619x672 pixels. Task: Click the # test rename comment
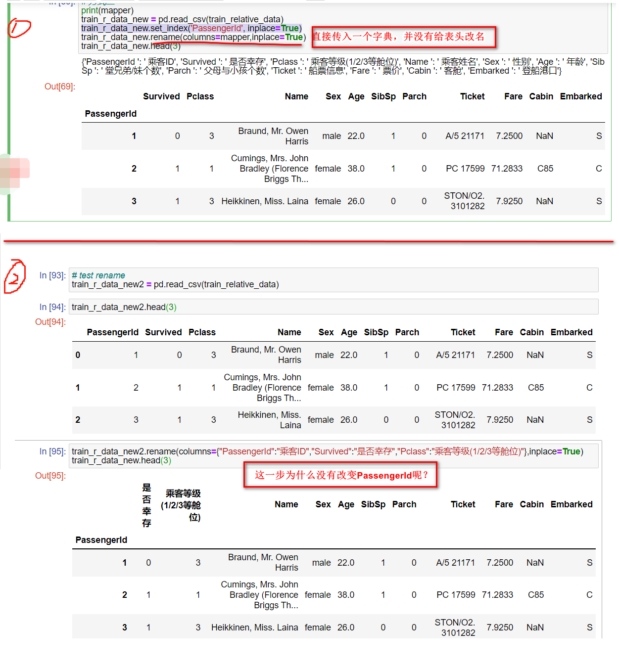tap(98, 275)
